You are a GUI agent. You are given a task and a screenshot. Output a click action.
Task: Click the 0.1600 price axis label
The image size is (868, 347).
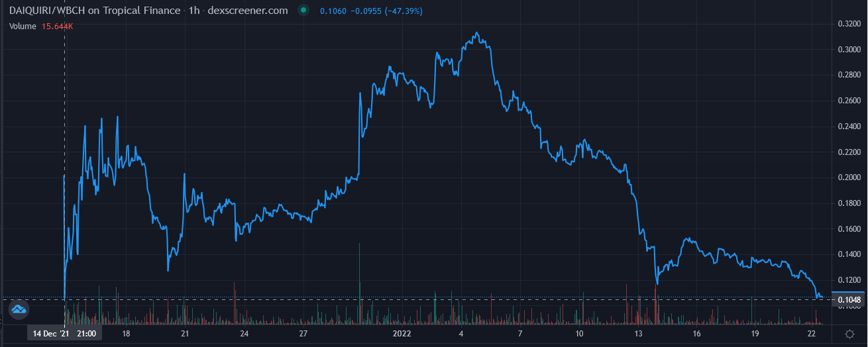click(x=849, y=229)
